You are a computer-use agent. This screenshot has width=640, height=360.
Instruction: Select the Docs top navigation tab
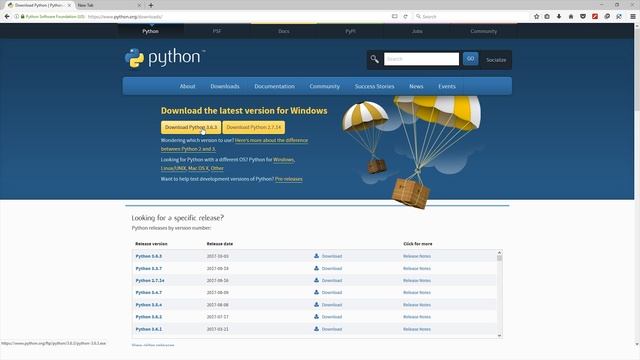pos(284,31)
